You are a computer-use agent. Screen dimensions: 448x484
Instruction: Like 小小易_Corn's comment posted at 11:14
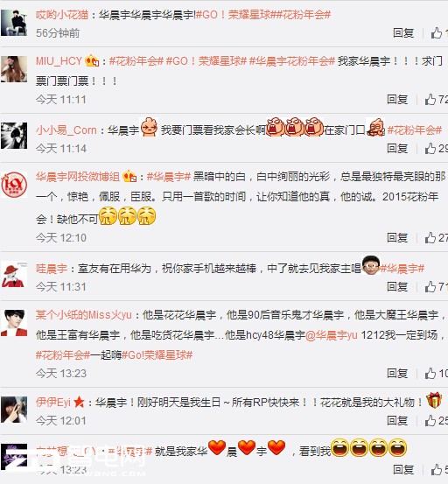click(436, 149)
